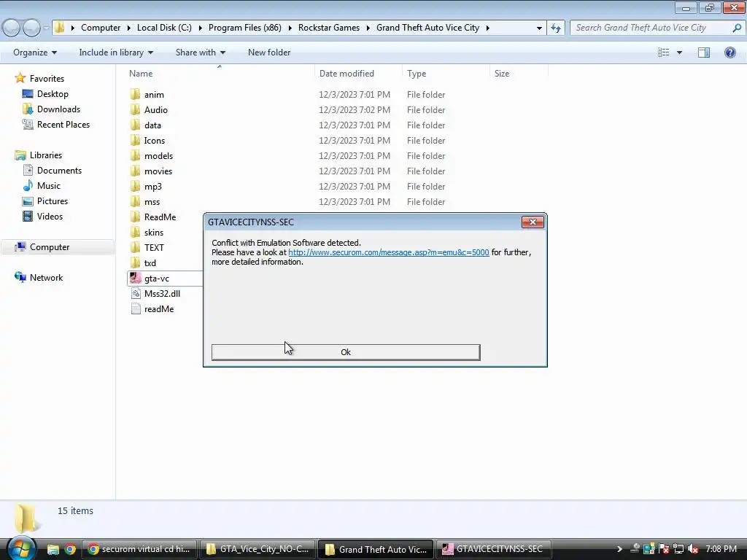Click the Forward navigation button
This screenshot has width=747, height=560.
click(x=31, y=28)
